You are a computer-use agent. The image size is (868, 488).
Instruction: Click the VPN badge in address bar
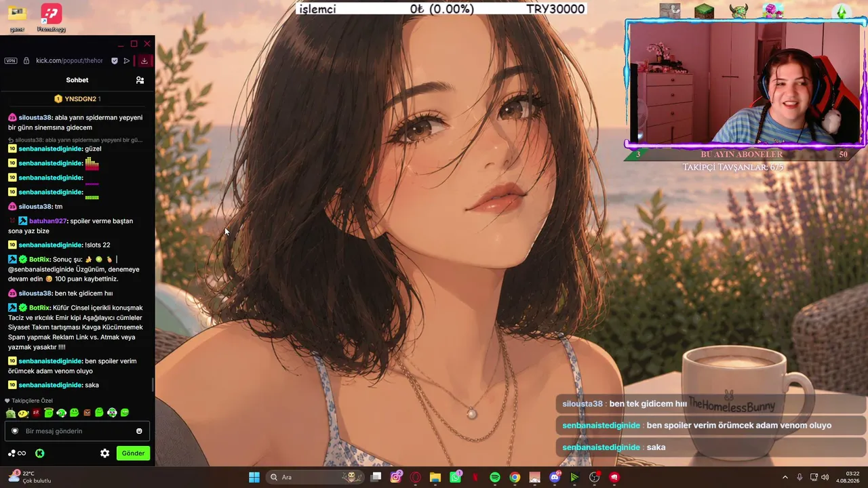[11, 60]
